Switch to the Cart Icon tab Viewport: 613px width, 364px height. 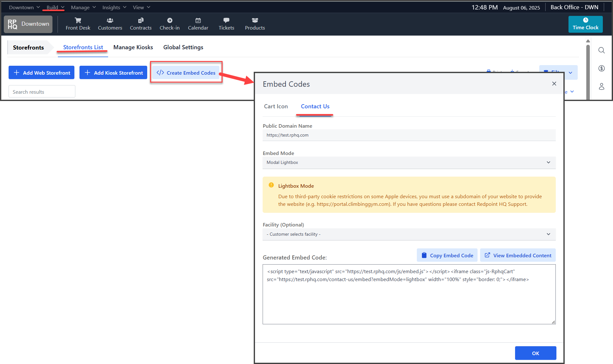click(276, 106)
